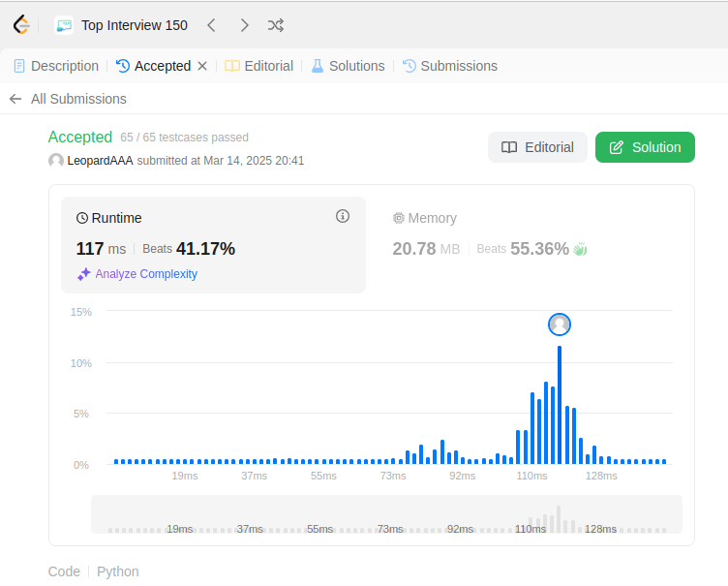Click the gray Editorial button

coord(537,147)
